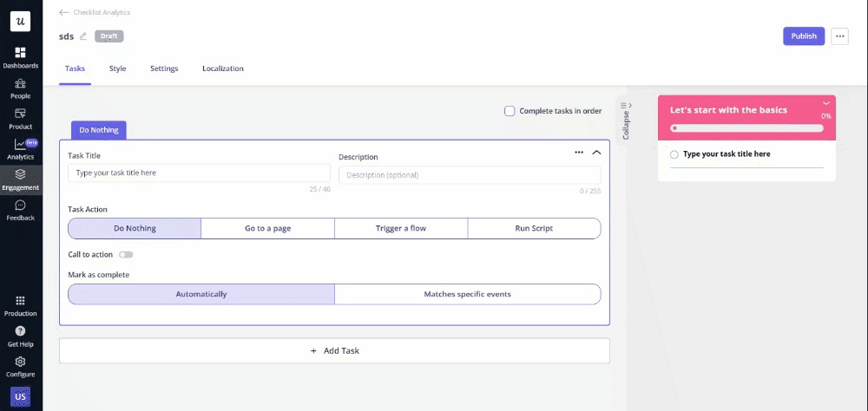868x411 pixels.
Task: Click the Publish button
Action: 804,36
